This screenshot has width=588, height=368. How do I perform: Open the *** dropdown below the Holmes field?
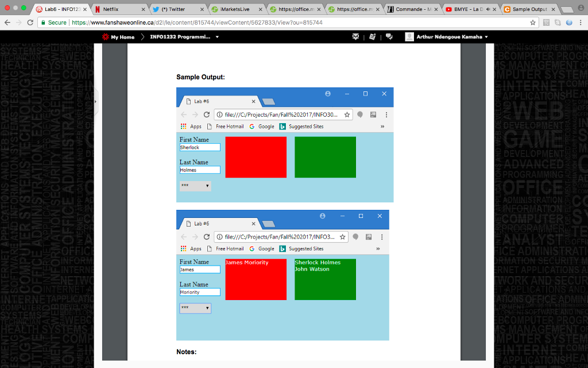pyautogui.click(x=195, y=186)
